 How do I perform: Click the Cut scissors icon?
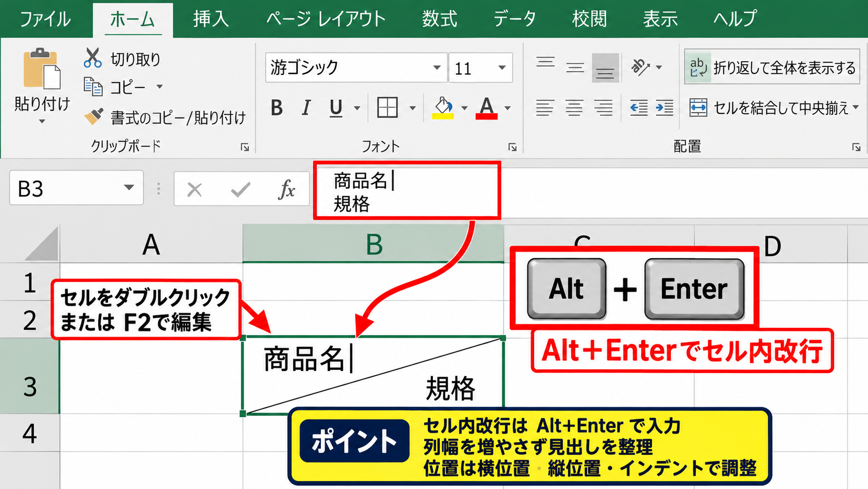[x=92, y=58]
